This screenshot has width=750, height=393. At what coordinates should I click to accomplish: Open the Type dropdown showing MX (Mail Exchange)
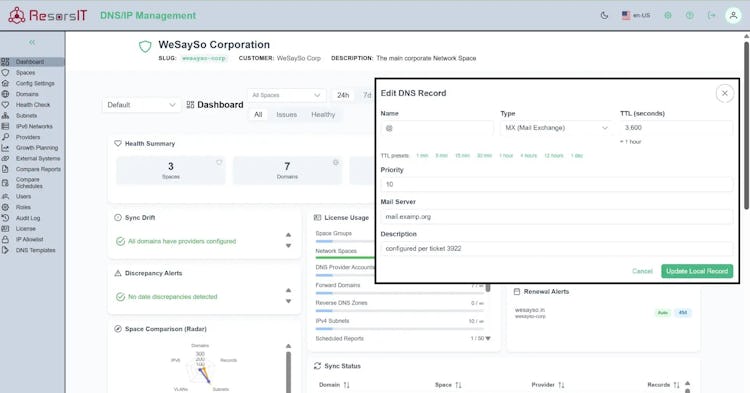[x=556, y=128]
